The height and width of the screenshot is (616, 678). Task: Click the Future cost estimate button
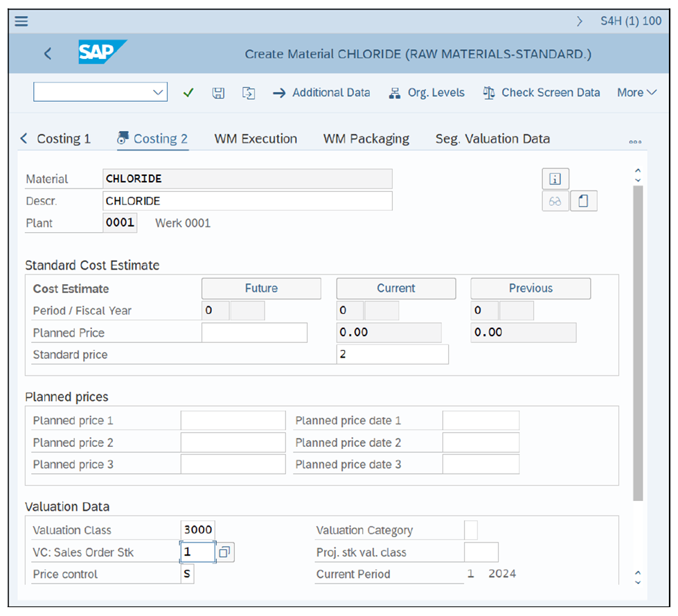(260, 288)
